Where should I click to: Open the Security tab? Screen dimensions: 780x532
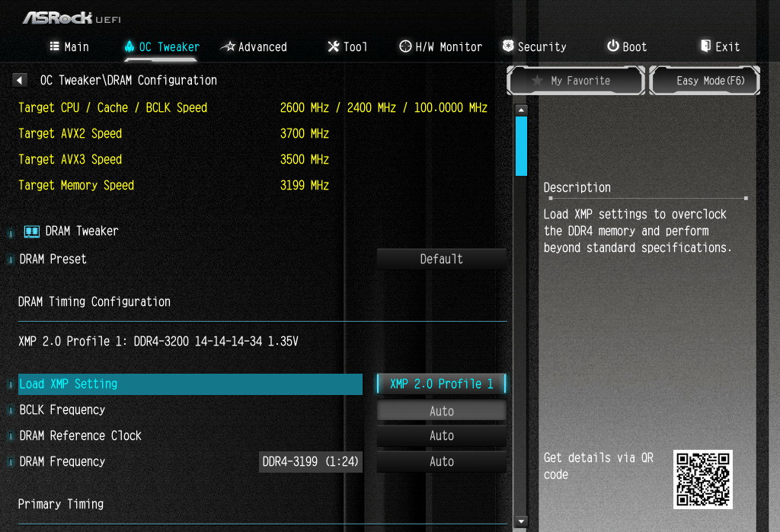[534, 47]
